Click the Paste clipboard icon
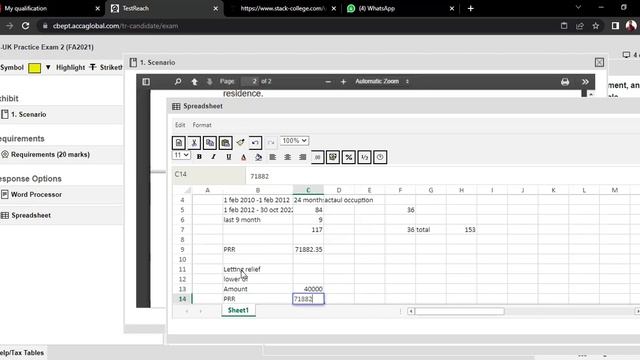Viewport: 640px width, 360px height. click(225, 143)
